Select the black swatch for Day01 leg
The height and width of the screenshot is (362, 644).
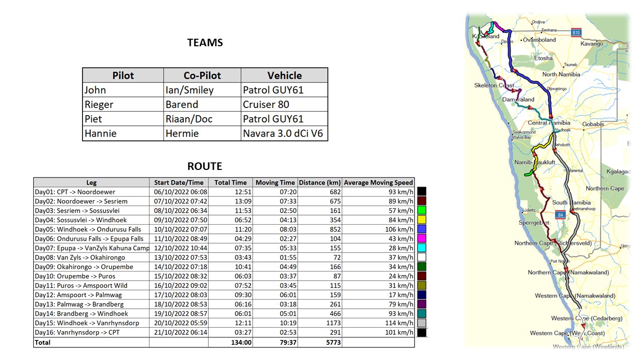click(422, 192)
